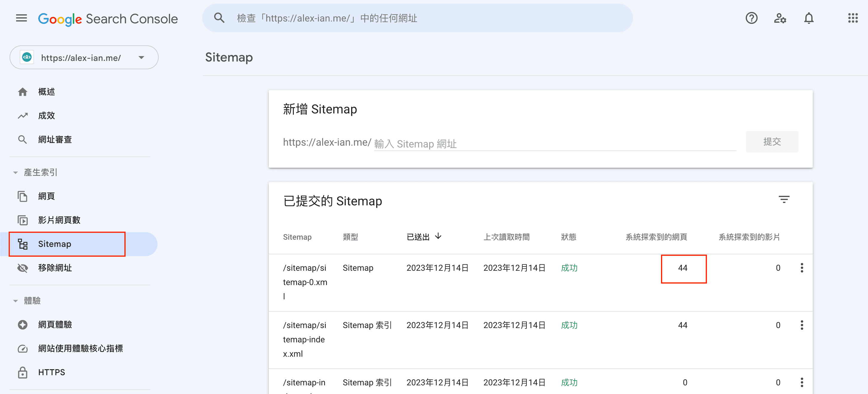868x394 pixels.
Task: Open the hamburger main menu
Action: point(21,18)
